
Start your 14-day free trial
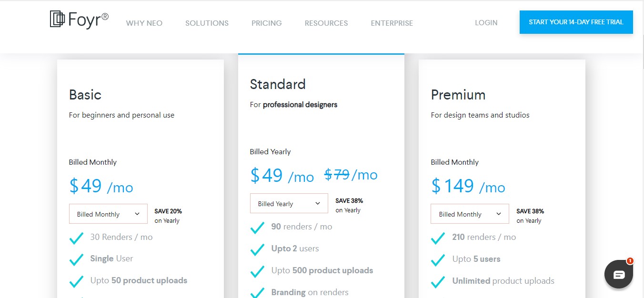576,22
